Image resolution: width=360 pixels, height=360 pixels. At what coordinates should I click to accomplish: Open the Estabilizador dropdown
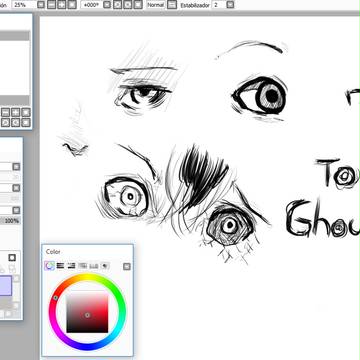(x=230, y=5)
